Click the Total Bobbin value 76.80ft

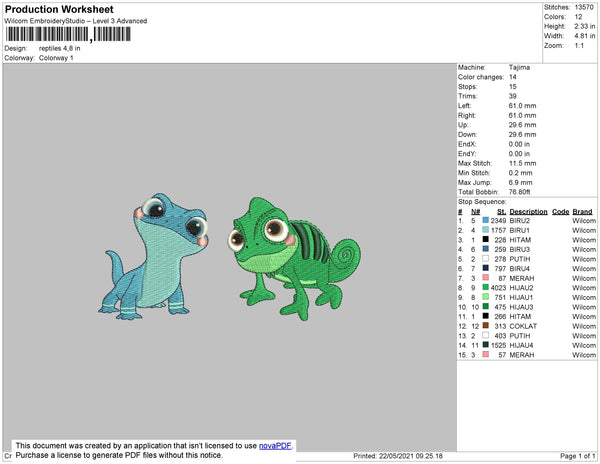tap(519, 192)
